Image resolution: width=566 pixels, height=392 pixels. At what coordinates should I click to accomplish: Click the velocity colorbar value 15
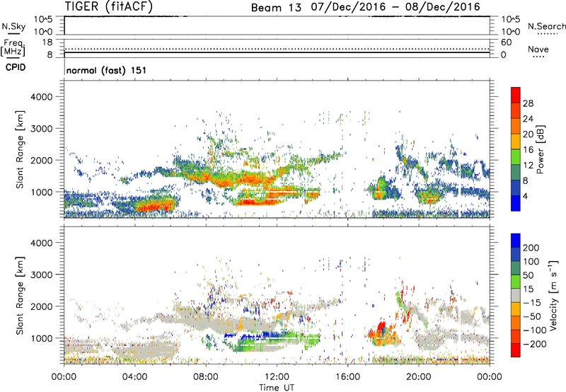click(x=527, y=289)
